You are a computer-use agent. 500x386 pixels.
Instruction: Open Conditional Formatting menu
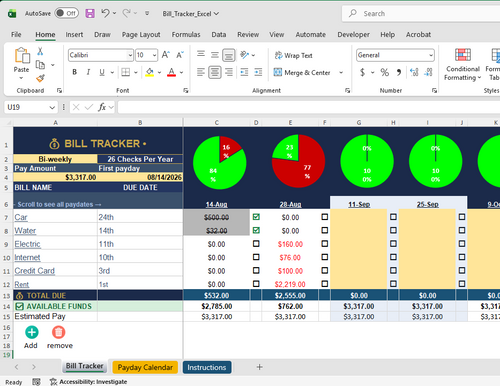(x=463, y=64)
